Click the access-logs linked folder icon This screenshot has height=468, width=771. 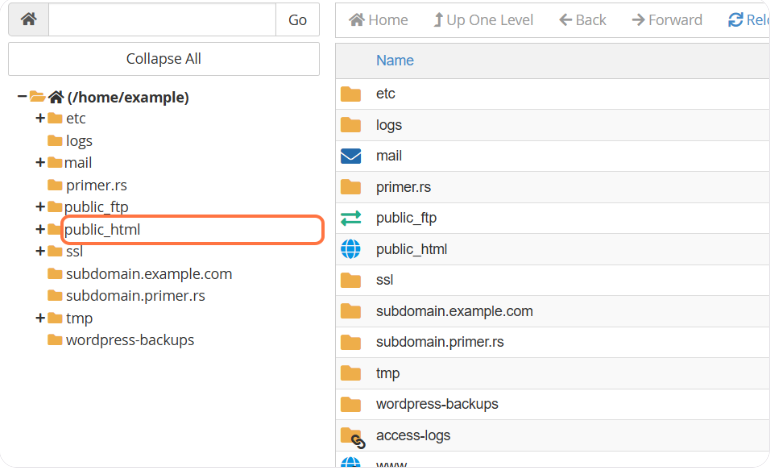click(351, 436)
